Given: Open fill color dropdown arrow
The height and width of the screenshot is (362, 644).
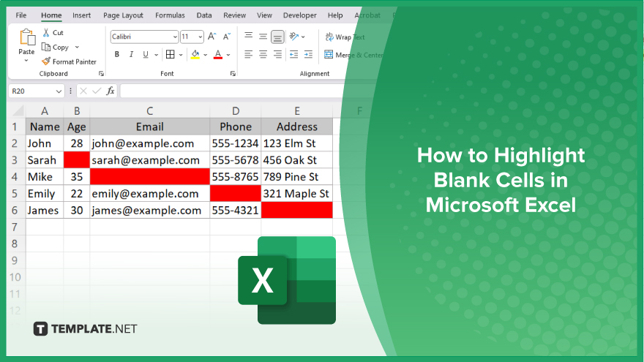Looking at the screenshot, I should click(x=206, y=55).
